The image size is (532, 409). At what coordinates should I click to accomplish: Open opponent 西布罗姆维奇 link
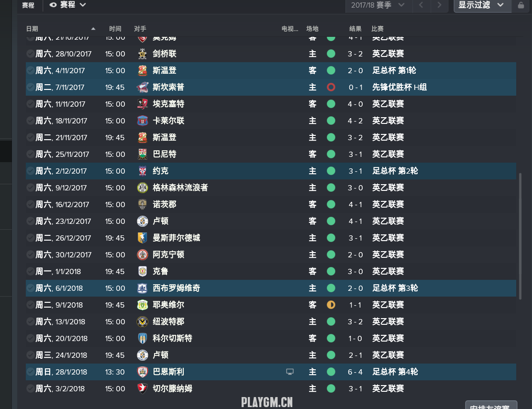176,288
